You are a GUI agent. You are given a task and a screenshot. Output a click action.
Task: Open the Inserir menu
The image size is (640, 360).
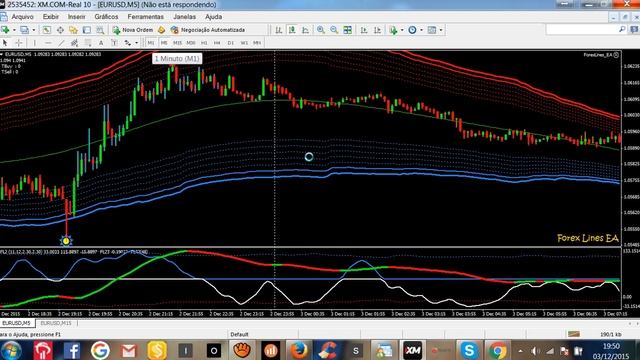click(x=76, y=17)
